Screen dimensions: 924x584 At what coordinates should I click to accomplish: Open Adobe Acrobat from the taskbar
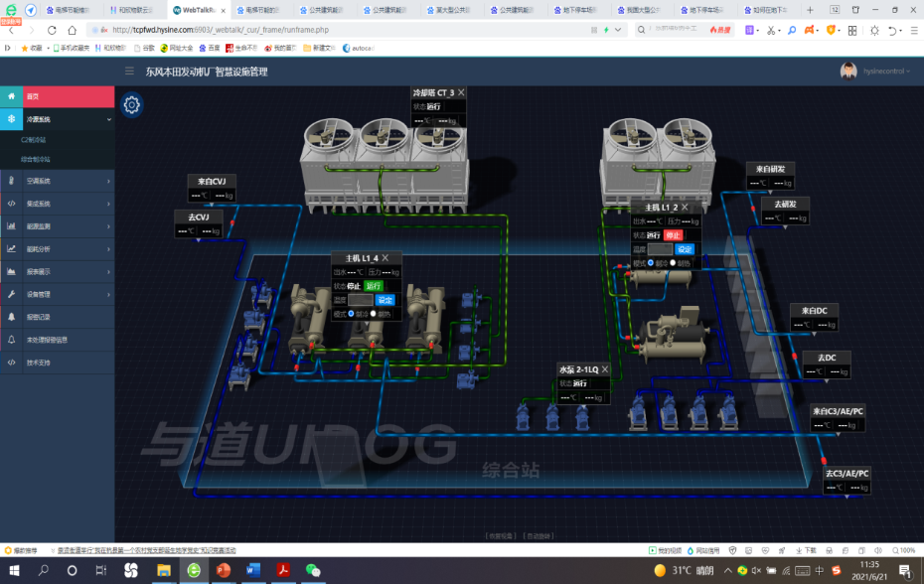click(283, 570)
